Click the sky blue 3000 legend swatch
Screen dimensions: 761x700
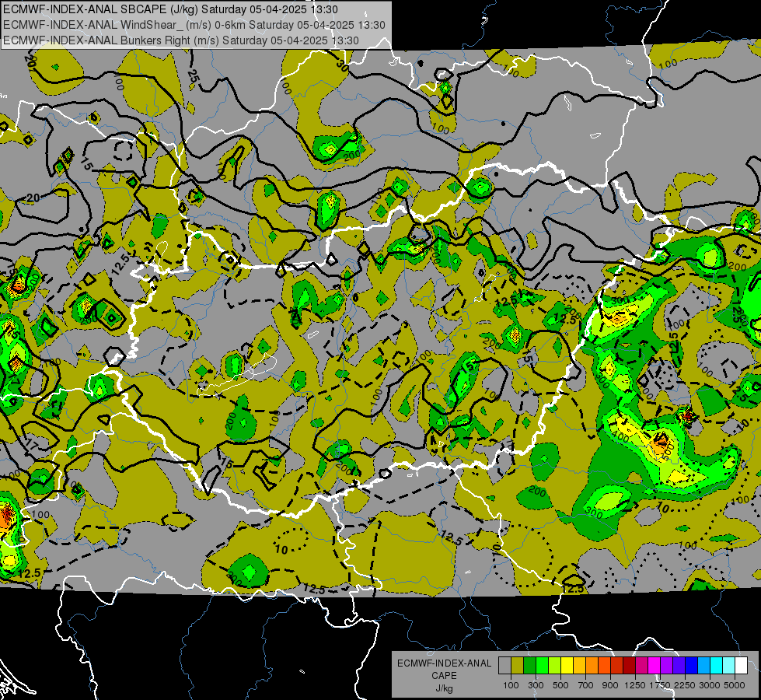703,666
